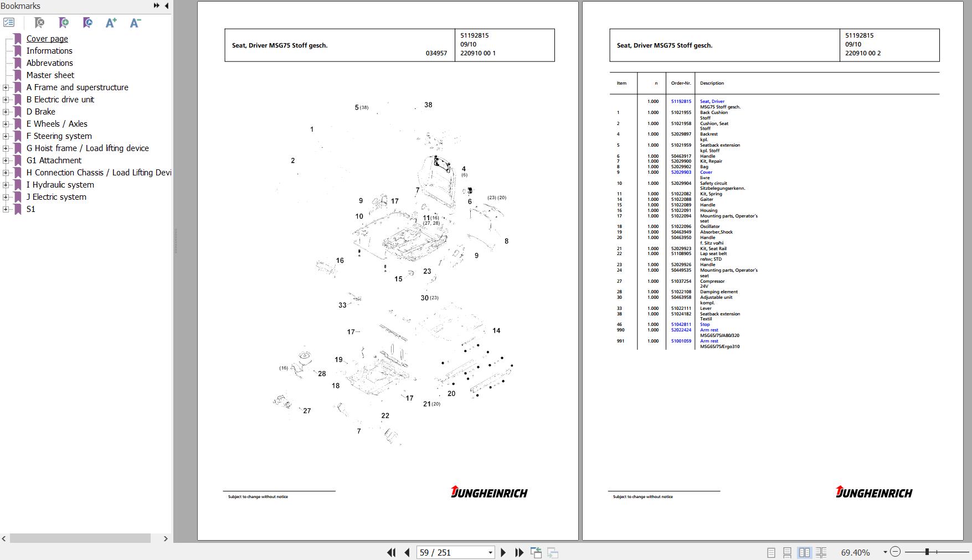Select the I Hydraulic system bookmark label
The width and height of the screenshot is (972, 560).
pos(60,185)
